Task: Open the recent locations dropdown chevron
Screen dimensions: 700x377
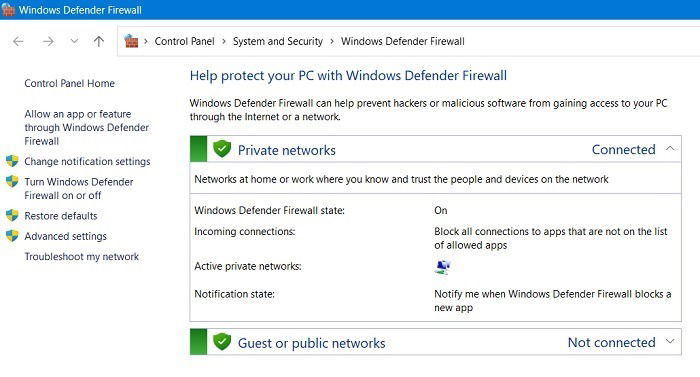Action: tap(74, 41)
